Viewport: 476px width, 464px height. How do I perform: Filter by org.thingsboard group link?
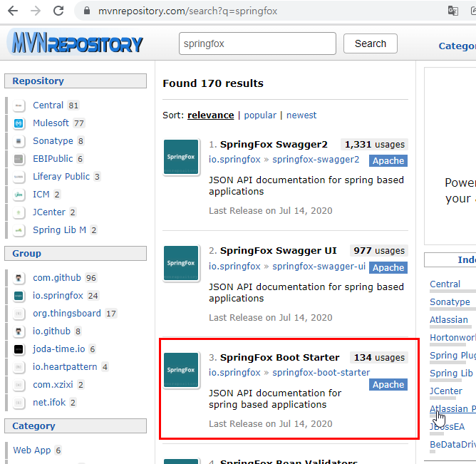(67, 314)
